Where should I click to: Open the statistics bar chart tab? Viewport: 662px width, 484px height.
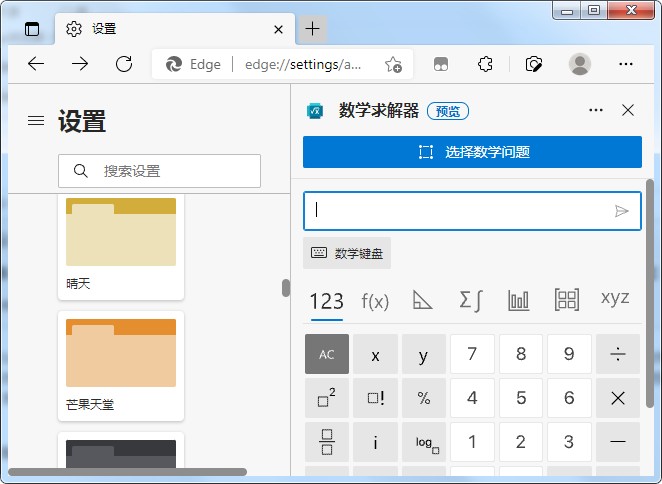click(518, 300)
